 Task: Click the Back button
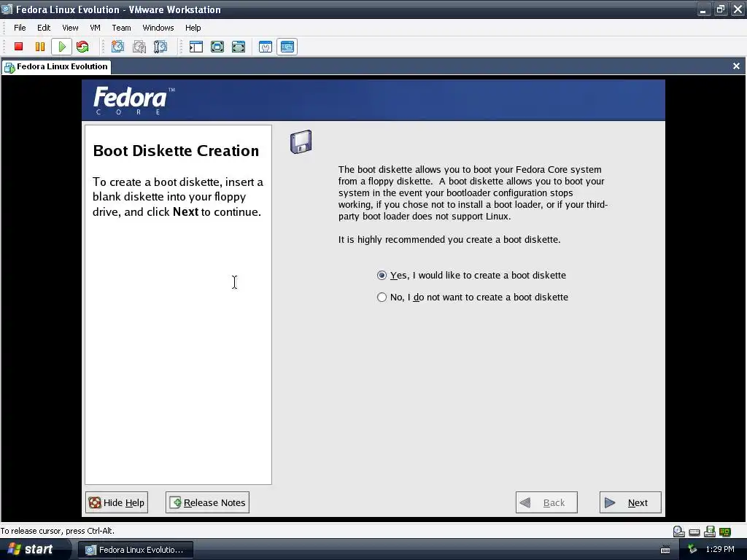pos(546,502)
